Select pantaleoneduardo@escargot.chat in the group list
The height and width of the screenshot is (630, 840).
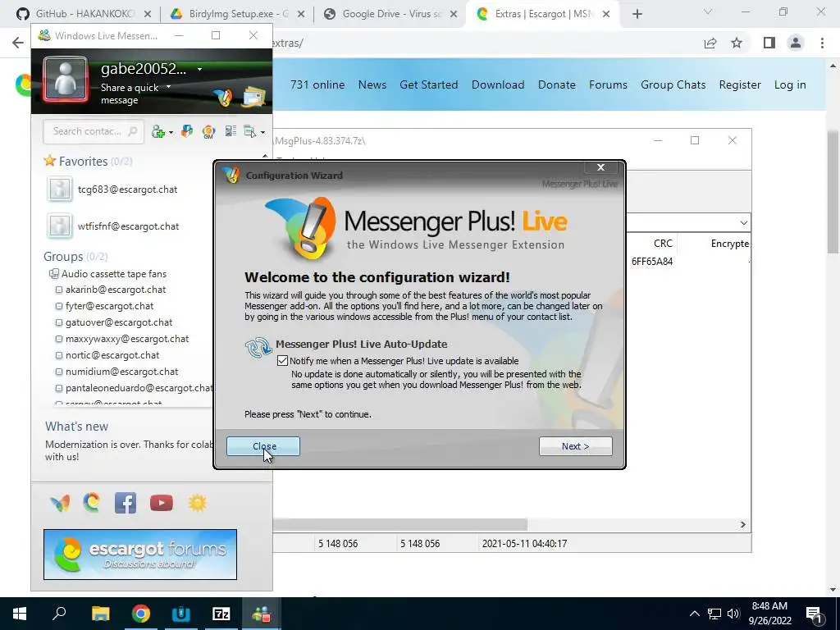139,388
